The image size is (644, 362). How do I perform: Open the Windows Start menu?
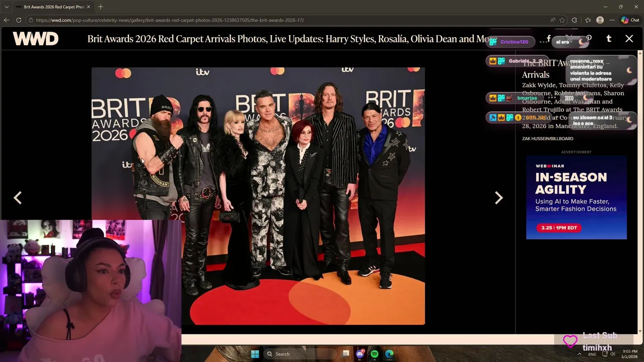(x=255, y=354)
